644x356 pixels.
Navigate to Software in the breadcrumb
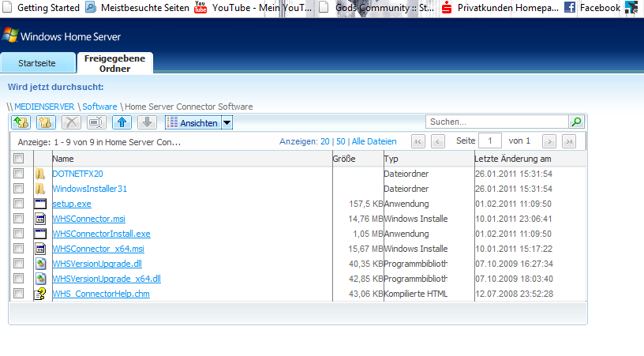coord(99,106)
